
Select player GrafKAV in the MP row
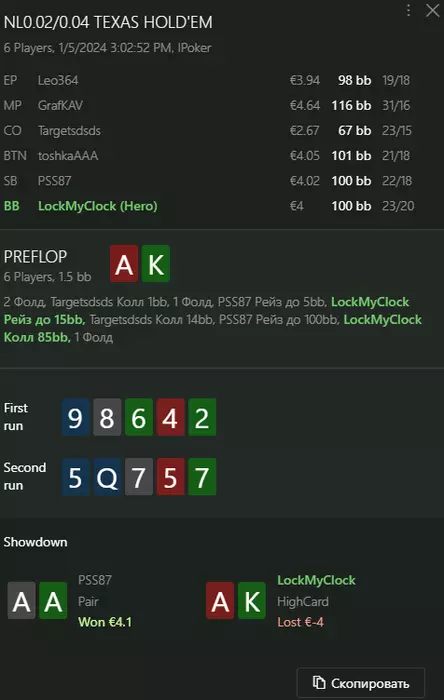[60, 105]
